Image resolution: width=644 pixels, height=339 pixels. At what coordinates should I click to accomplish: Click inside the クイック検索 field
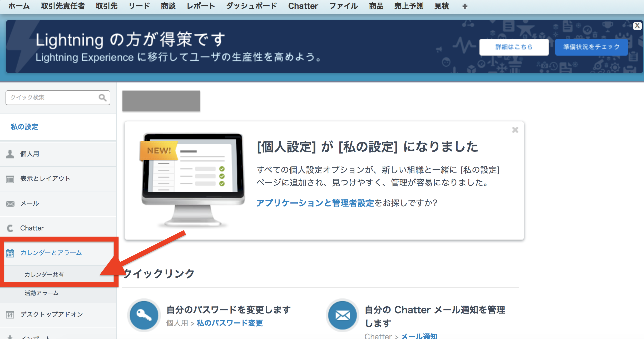click(53, 97)
